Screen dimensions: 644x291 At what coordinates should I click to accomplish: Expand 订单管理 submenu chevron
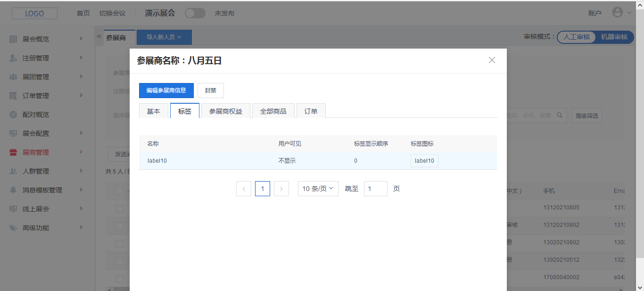point(81,95)
